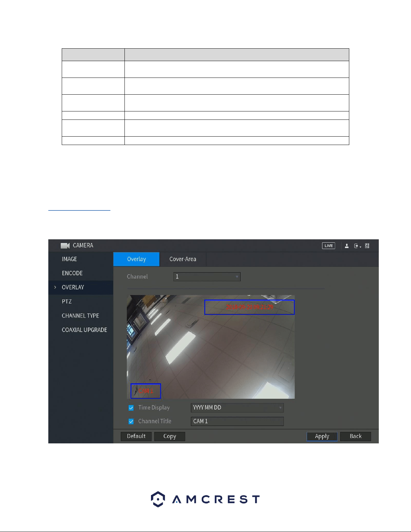Click the Default button
This screenshot has width=411, height=532.
[136, 436]
